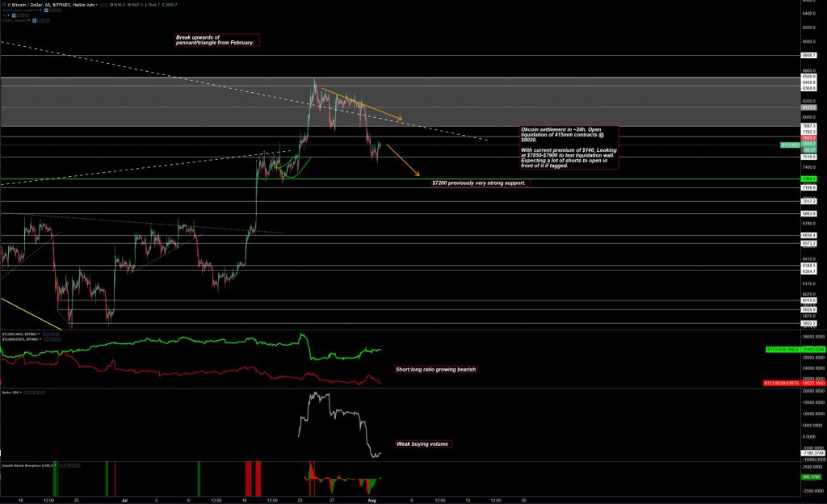
Task: Toggle visibility of the Vol indicator
Action: coord(15,15)
